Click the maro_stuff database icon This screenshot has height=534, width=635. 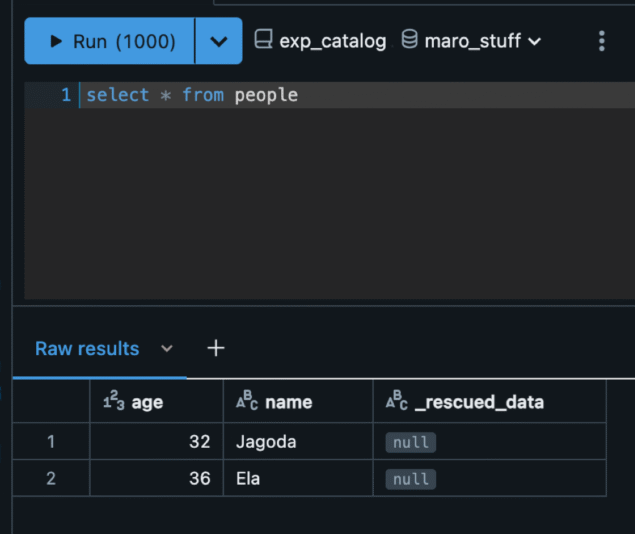(x=409, y=40)
